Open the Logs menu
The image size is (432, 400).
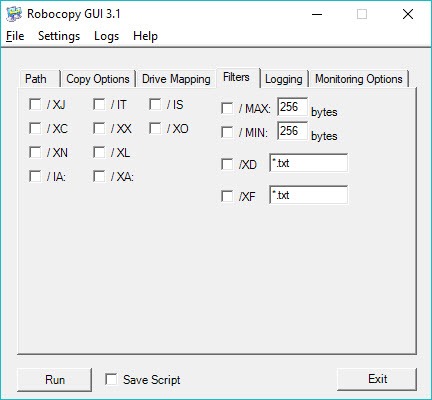[x=106, y=36]
